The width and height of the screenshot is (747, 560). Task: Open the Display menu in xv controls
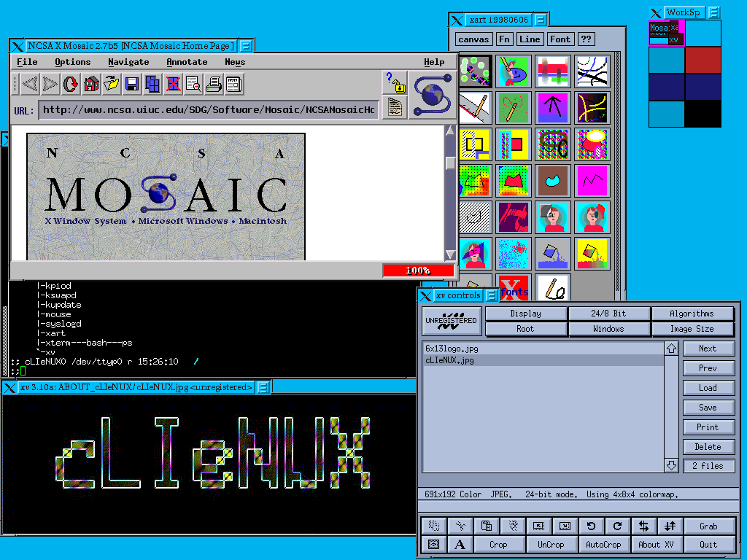(525, 314)
